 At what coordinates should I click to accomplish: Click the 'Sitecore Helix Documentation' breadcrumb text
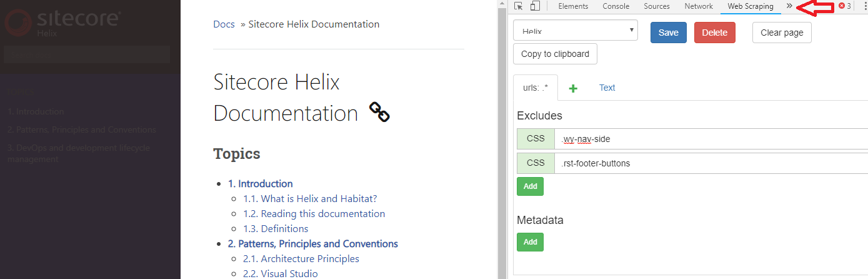(314, 24)
